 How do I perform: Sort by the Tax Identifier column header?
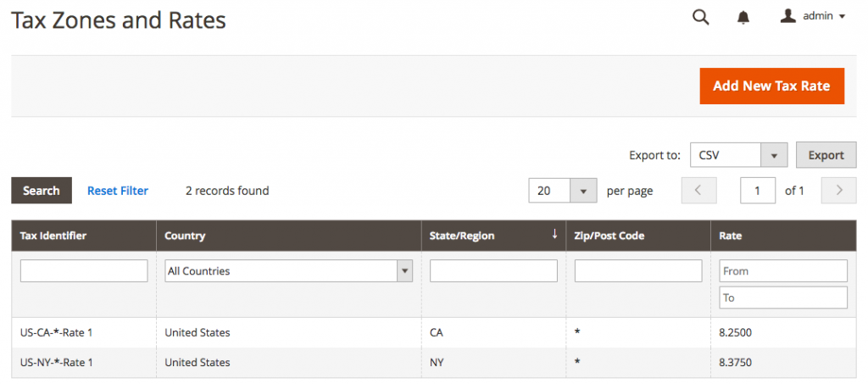[x=53, y=236]
